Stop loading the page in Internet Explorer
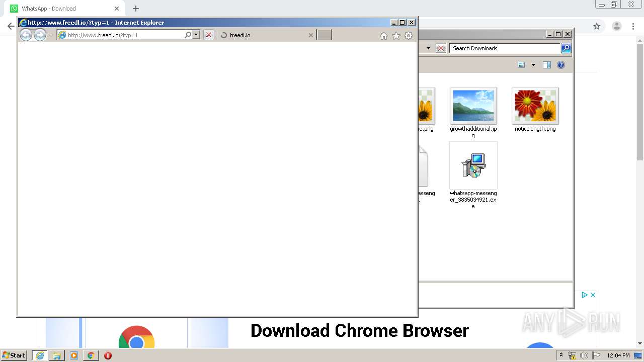Image resolution: width=644 pixels, height=362 pixels. click(209, 35)
